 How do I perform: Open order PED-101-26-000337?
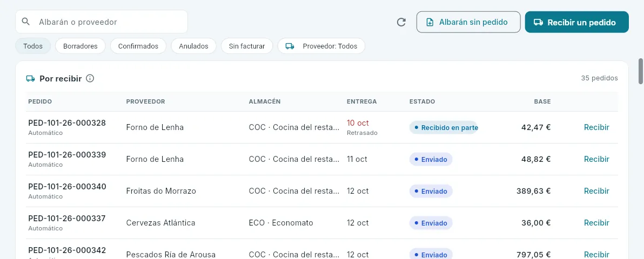pyautogui.click(x=67, y=219)
